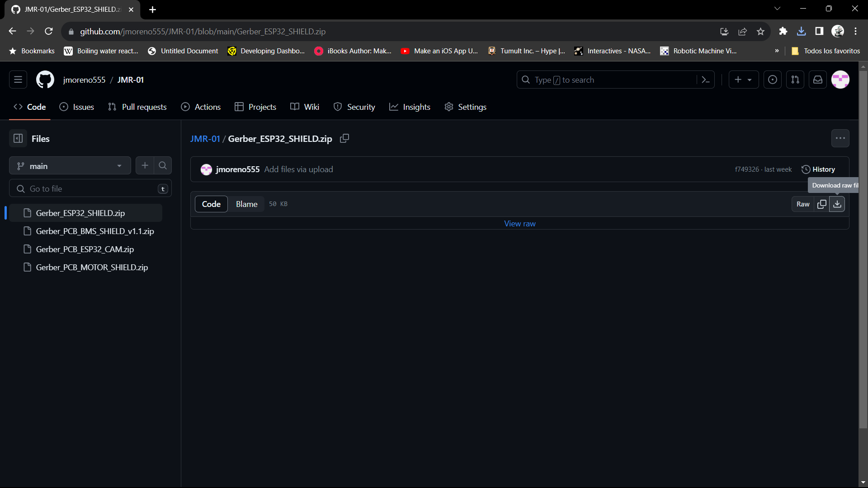Copy raw file contents
Viewport: 868px width, 488px height.
[x=822, y=204]
